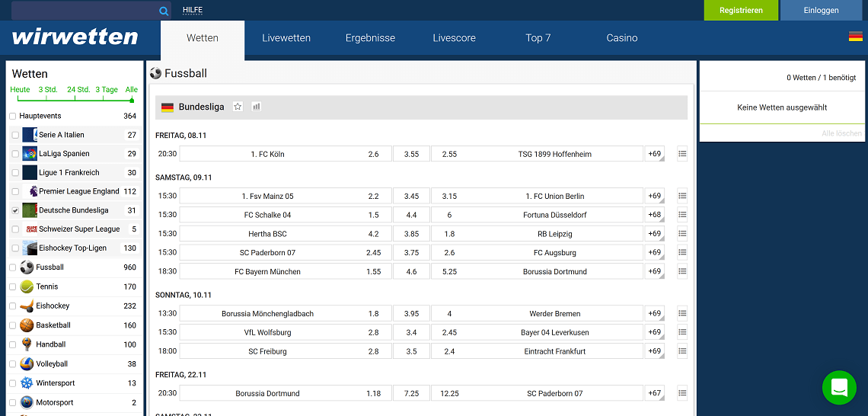Open list icon for Mönchengladbach match

[x=682, y=313]
